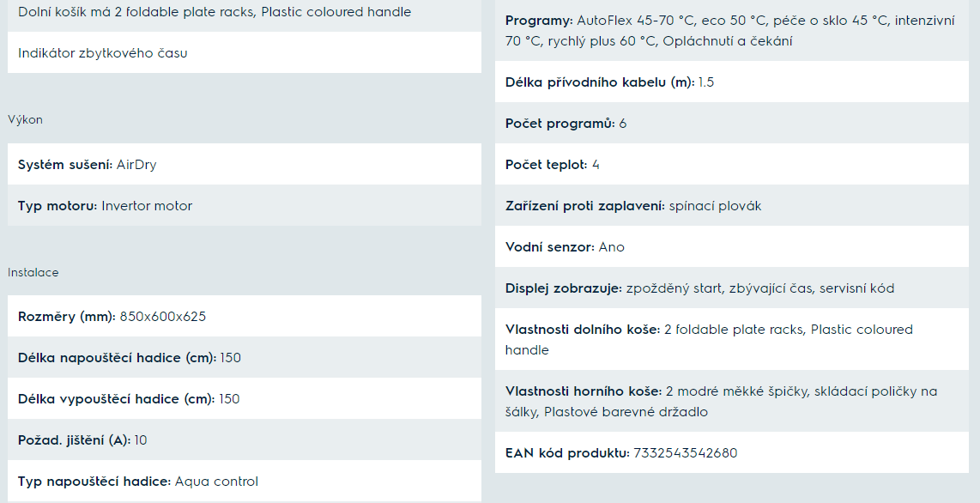Select Délka přívodního kabelu row
Image resolution: width=980 pixels, height=503 pixels.
732,82
